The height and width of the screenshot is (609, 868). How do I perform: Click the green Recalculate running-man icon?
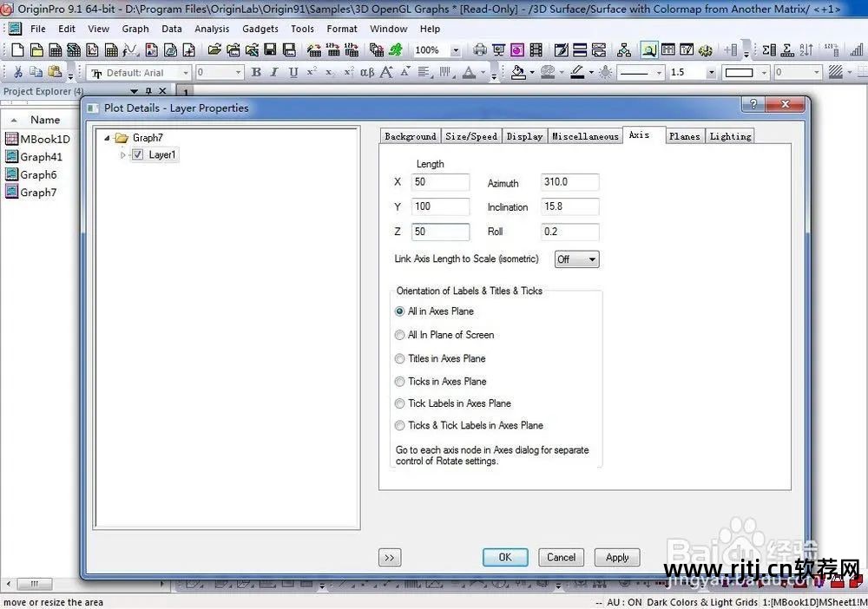[395, 50]
